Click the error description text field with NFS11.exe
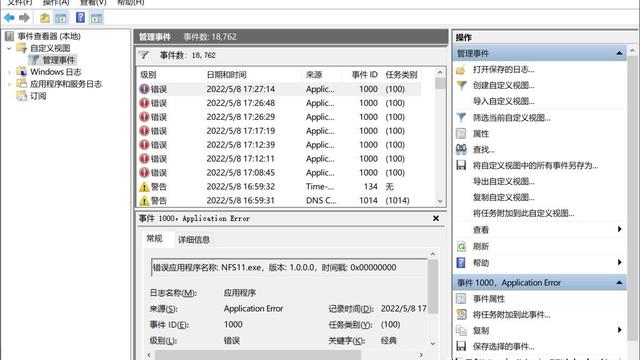The width and height of the screenshot is (640, 360). (x=289, y=268)
